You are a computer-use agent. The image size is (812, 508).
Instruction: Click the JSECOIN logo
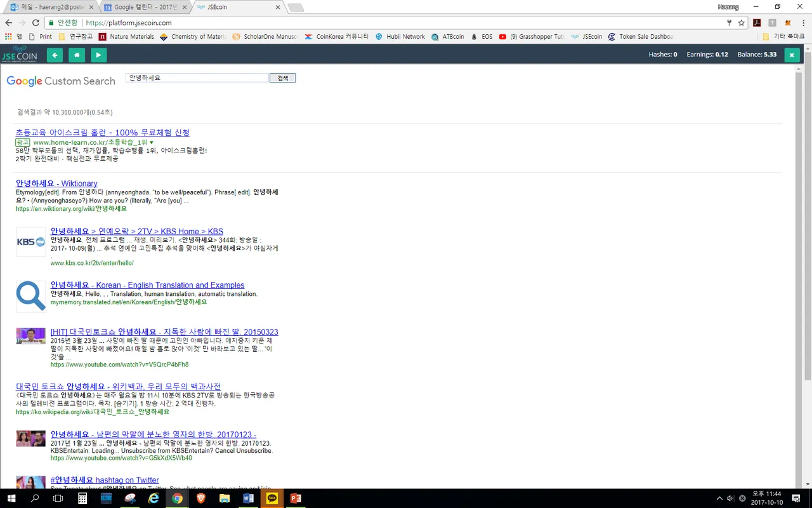tap(20, 54)
